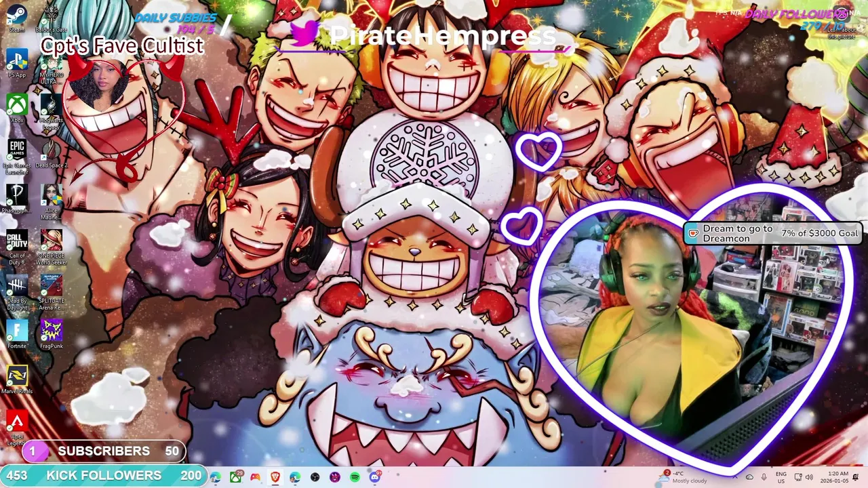The width and height of the screenshot is (868, 488).
Task: Select the SPLITGATE Arena desktop icon
Action: click(52, 293)
